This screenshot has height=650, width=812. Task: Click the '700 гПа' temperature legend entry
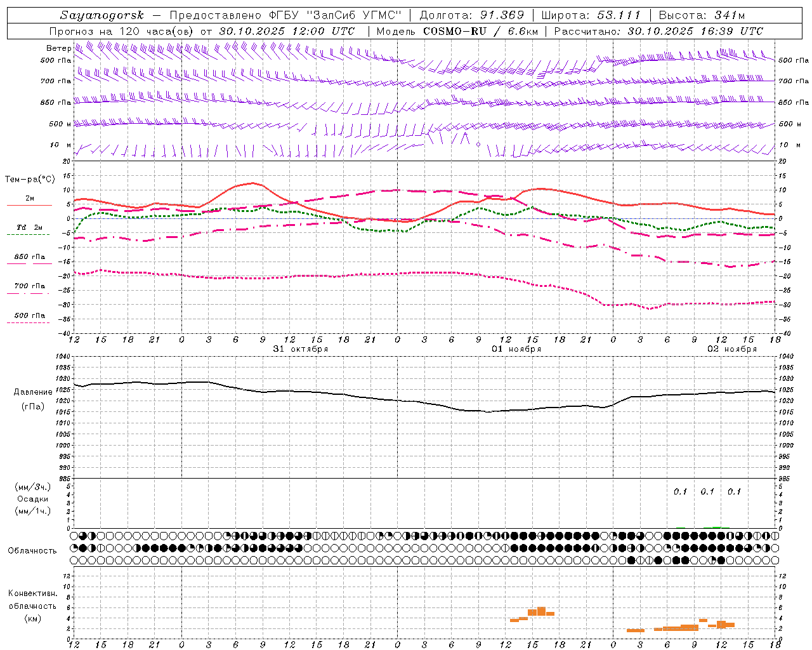pyautogui.click(x=29, y=286)
